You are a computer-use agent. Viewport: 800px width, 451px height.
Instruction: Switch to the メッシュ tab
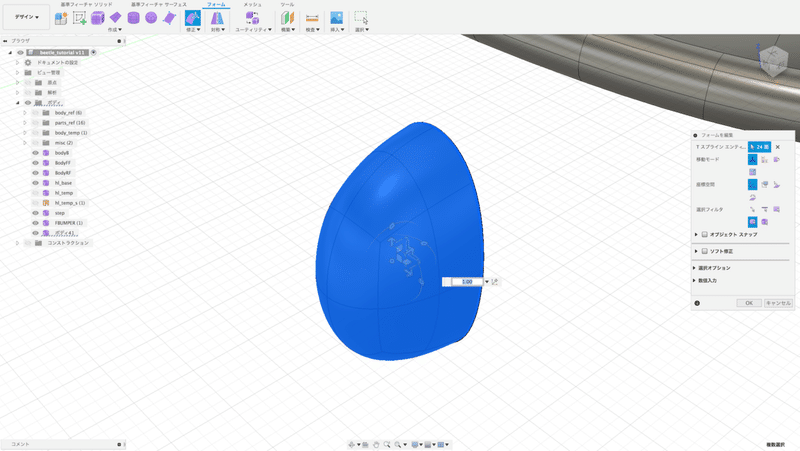coord(252,4)
